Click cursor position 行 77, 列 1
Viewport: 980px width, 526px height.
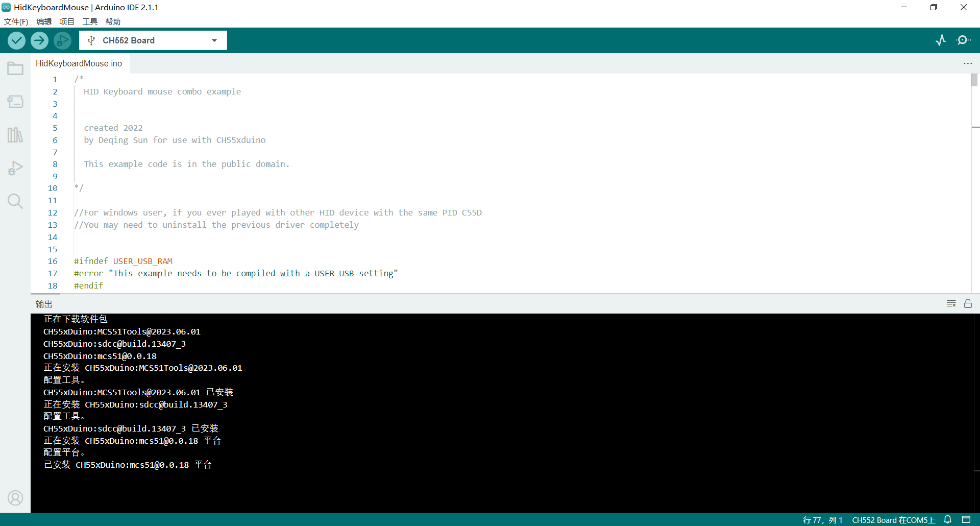[x=822, y=520]
